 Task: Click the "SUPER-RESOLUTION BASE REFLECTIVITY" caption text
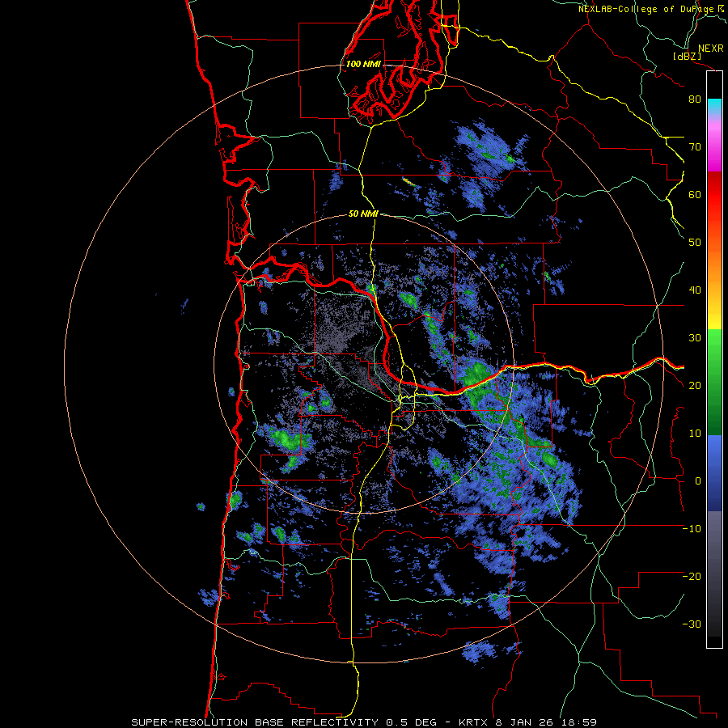pyautogui.click(x=255, y=722)
